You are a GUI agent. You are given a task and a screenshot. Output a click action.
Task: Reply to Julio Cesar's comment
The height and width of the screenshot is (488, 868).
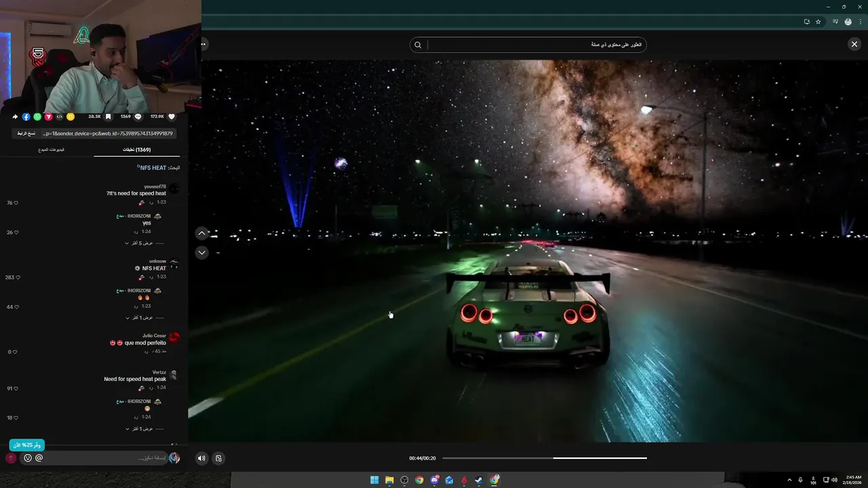145,351
